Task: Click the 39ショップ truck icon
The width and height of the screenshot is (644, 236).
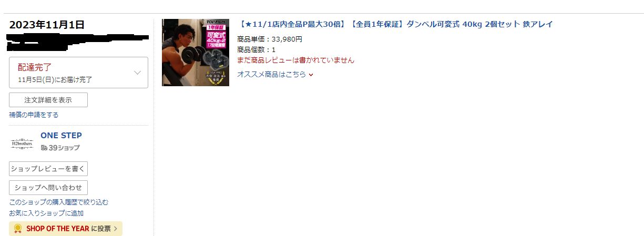Action: click(44, 148)
